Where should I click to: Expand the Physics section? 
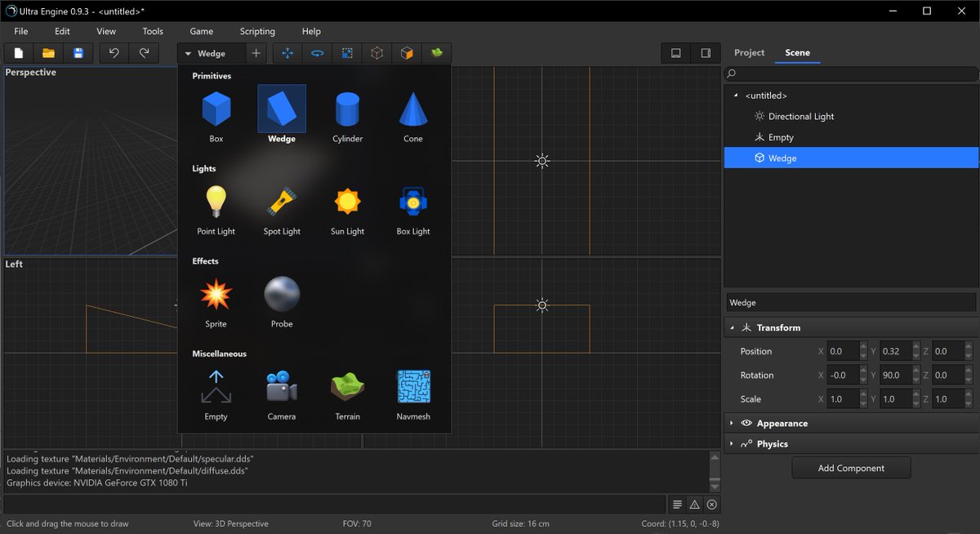pyautogui.click(x=733, y=443)
